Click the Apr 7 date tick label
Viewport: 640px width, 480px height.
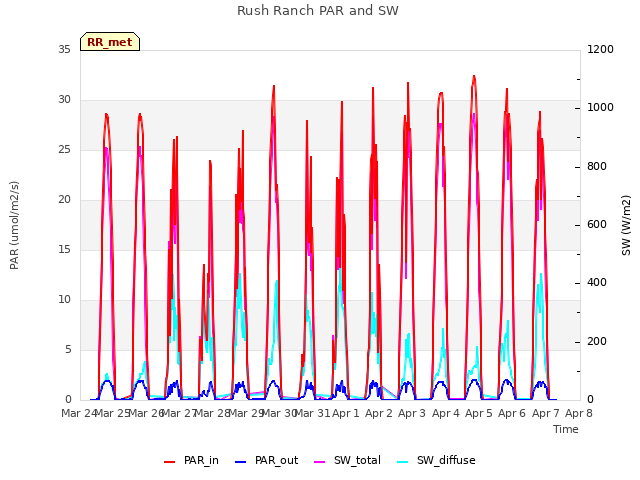[546, 413]
